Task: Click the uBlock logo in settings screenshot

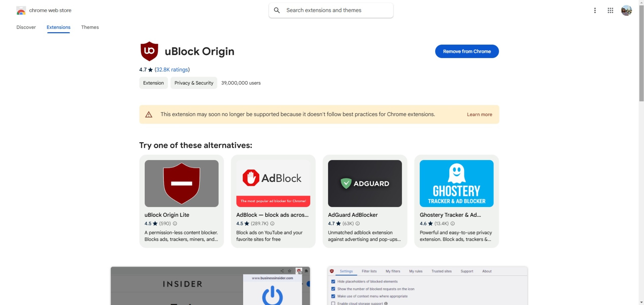Action: point(332,271)
